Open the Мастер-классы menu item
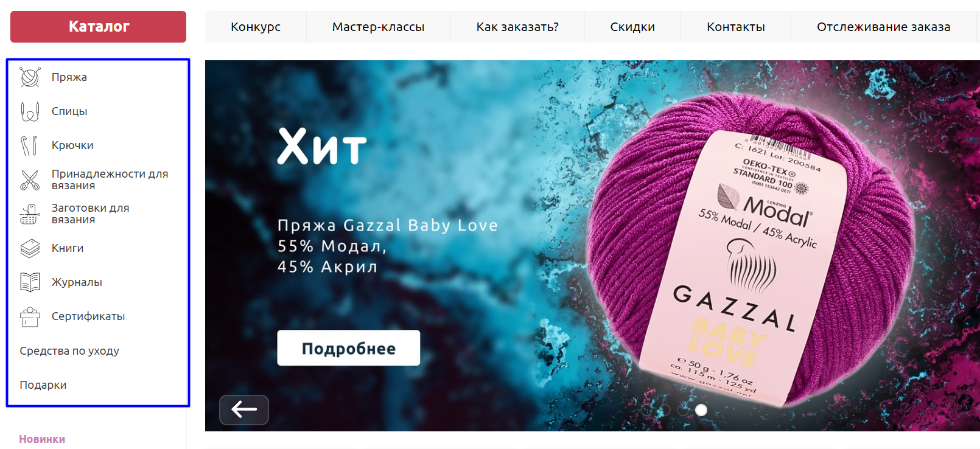This screenshot has width=980, height=449. 378,27
